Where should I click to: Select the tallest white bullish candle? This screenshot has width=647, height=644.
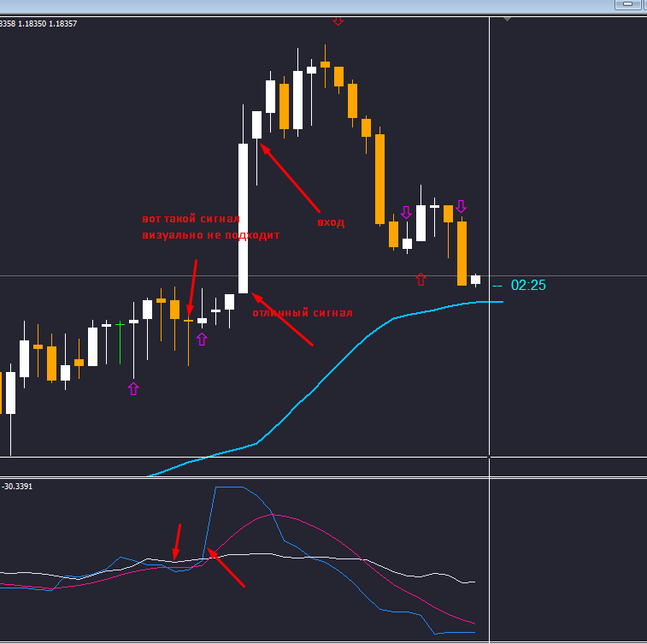(x=243, y=218)
